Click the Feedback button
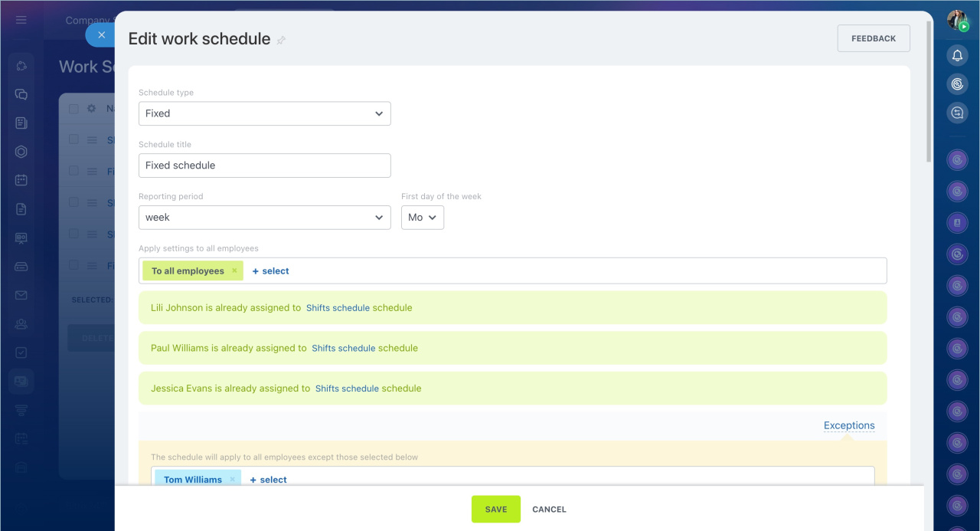The image size is (980, 531). point(873,38)
